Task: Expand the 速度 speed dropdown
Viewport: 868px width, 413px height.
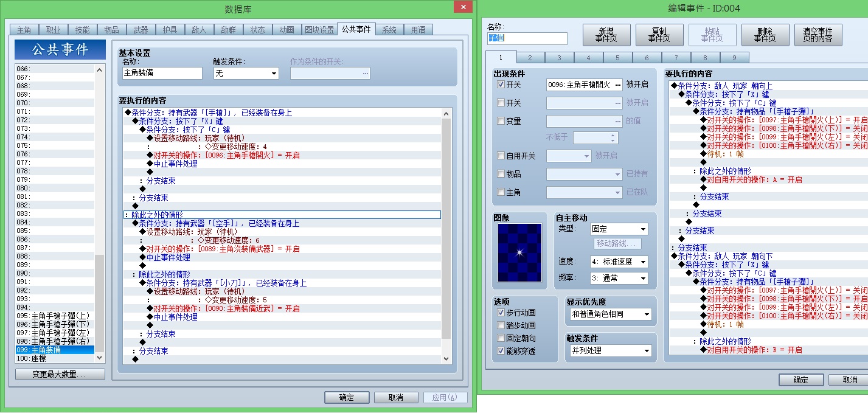Action: tap(619, 262)
